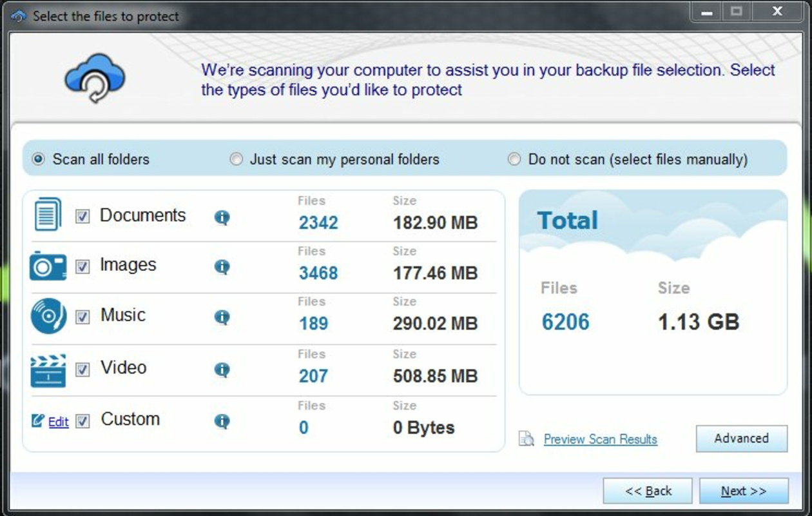Viewport: 812px width, 516px height.
Task: Uncheck the Images checkbox
Action: coord(82,266)
